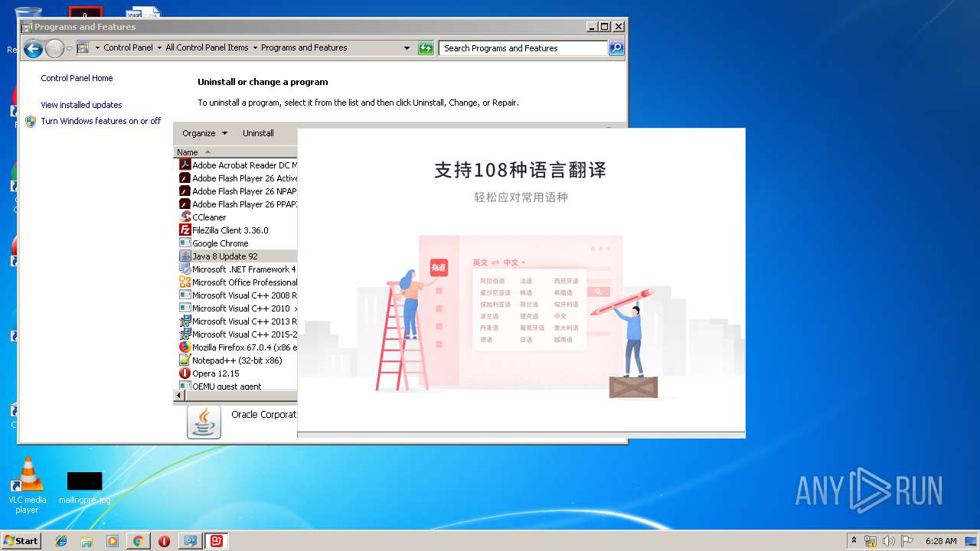Open Windows Media Player from the taskbar
Screen dimensions: 980x551
pos(113,541)
